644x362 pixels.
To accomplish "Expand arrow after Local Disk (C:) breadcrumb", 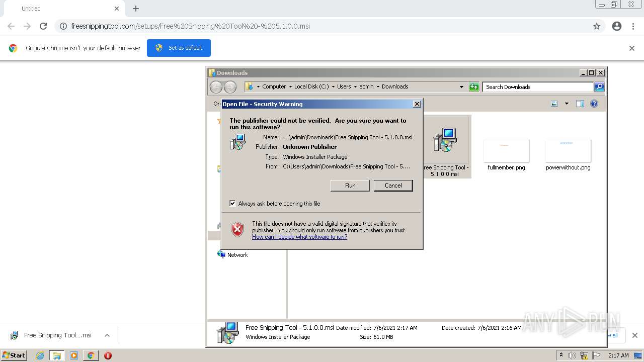I will 333,86.
